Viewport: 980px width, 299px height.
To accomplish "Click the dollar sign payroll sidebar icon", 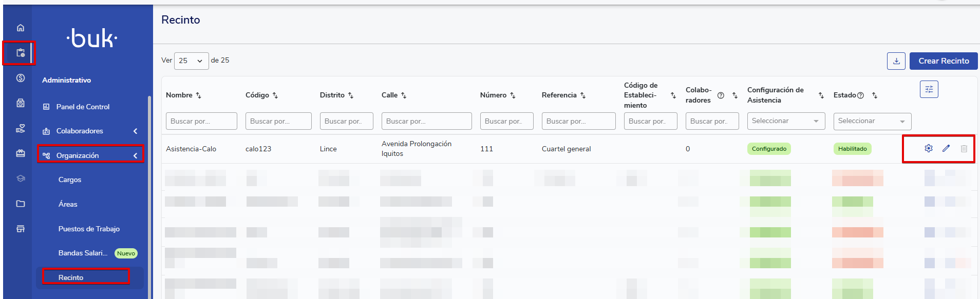I will 21,78.
